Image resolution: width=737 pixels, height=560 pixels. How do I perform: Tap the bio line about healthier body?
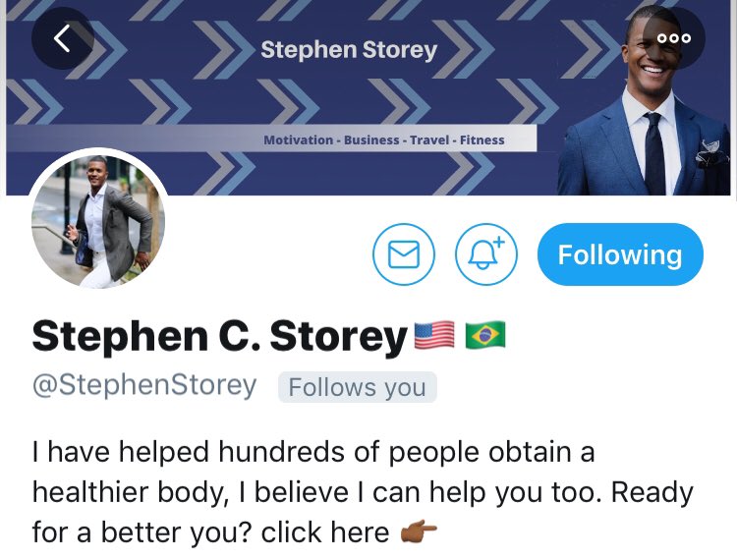(363, 493)
